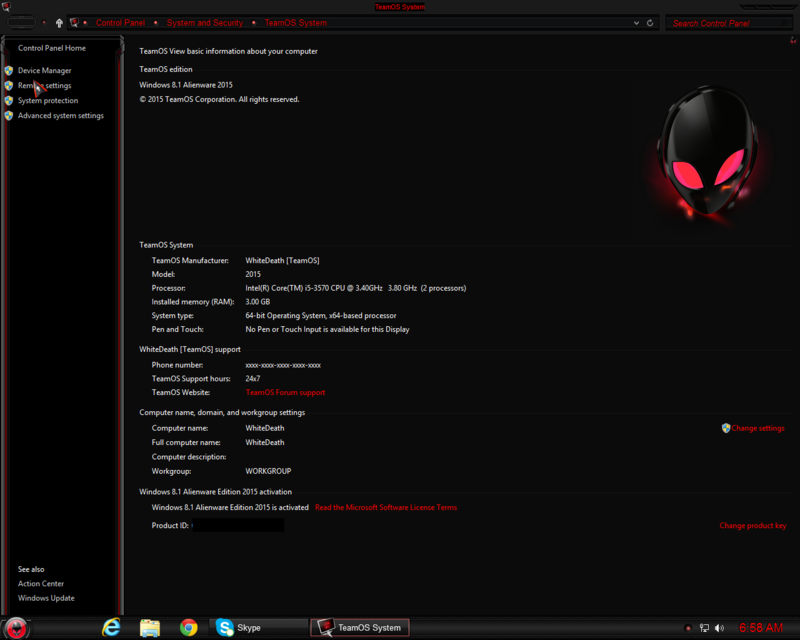Open the address bar history dropdown
This screenshot has height=640, width=800.
coord(636,23)
